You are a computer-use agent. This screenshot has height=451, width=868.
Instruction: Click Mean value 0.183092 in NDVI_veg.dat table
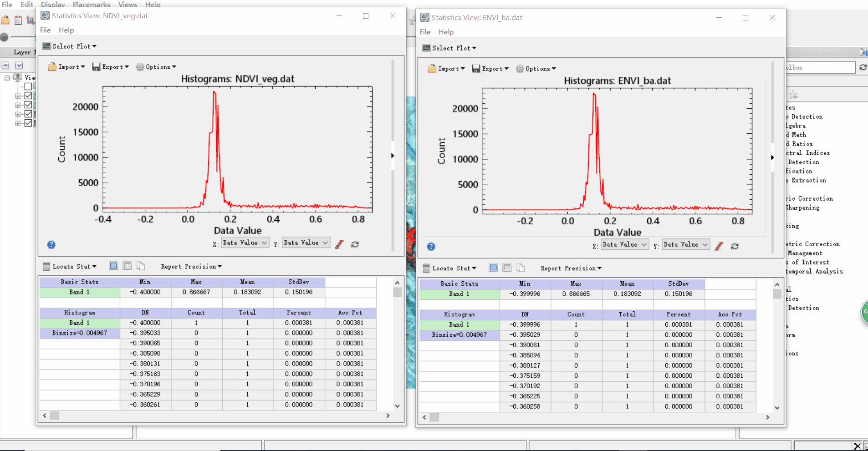pos(248,292)
